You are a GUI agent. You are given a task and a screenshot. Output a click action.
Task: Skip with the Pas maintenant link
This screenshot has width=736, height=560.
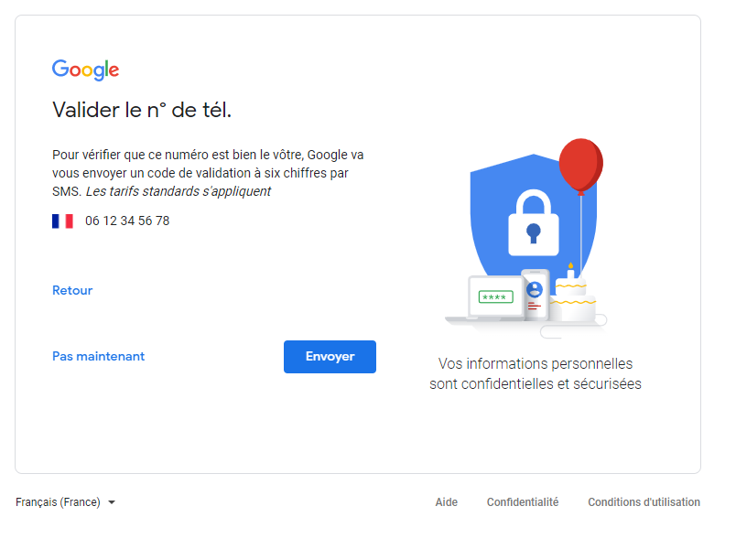coord(98,356)
